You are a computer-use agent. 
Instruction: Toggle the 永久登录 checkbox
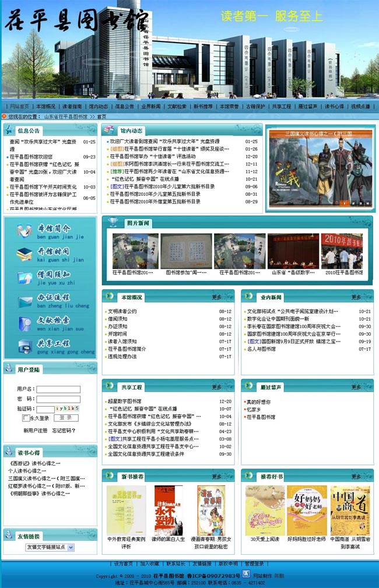pyautogui.click(x=26, y=418)
